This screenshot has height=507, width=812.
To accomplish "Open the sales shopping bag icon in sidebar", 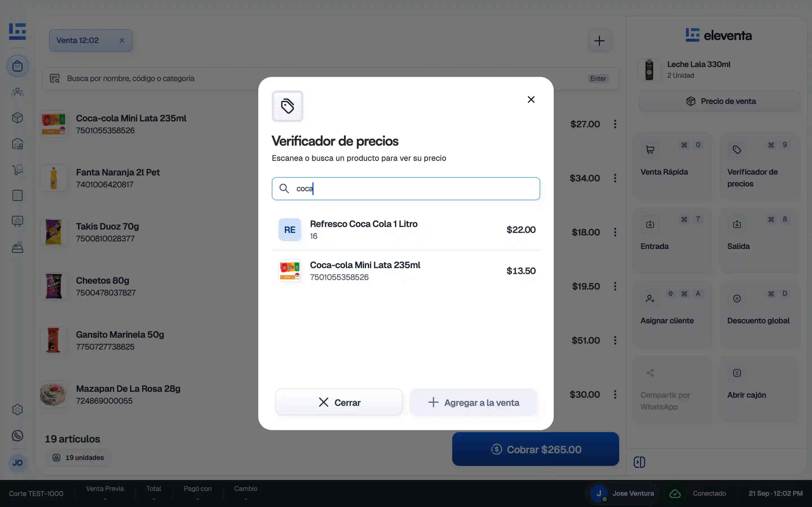I will coord(17,66).
